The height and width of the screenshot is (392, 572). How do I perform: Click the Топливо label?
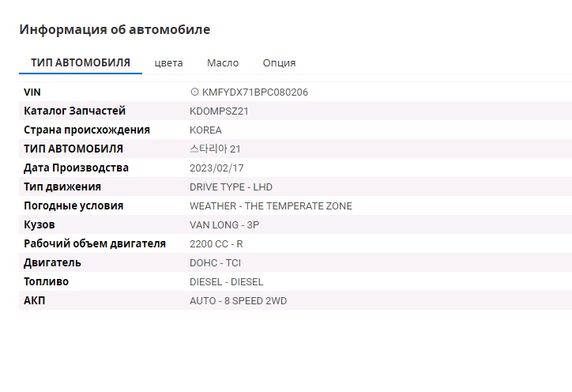(x=47, y=282)
